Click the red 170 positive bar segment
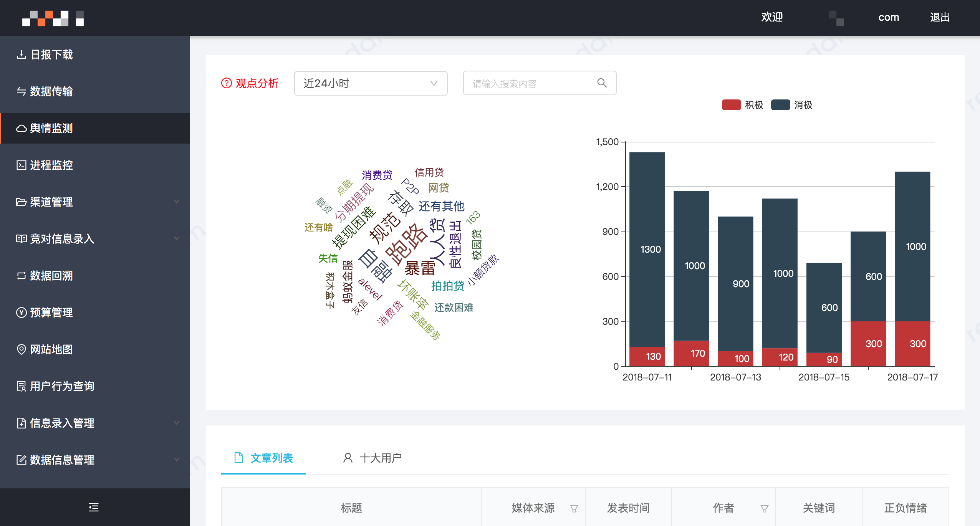 click(x=691, y=353)
